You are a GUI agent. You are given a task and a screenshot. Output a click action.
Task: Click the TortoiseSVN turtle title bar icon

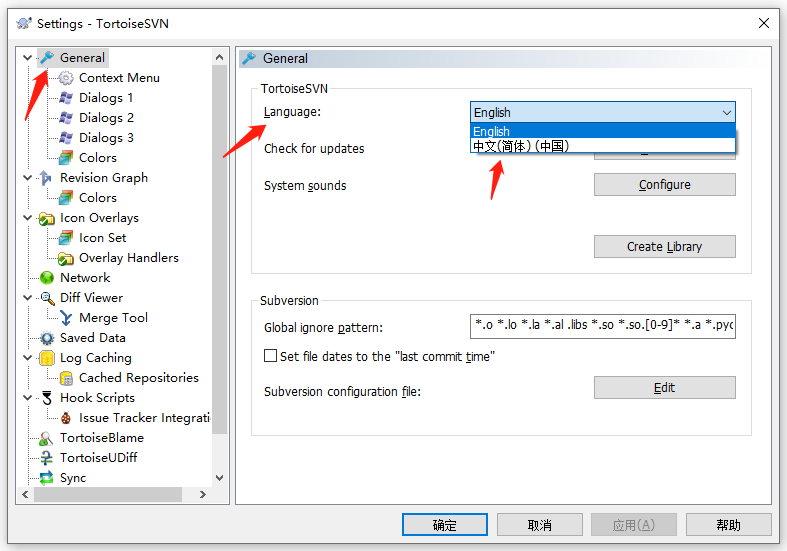(x=24, y=23)
